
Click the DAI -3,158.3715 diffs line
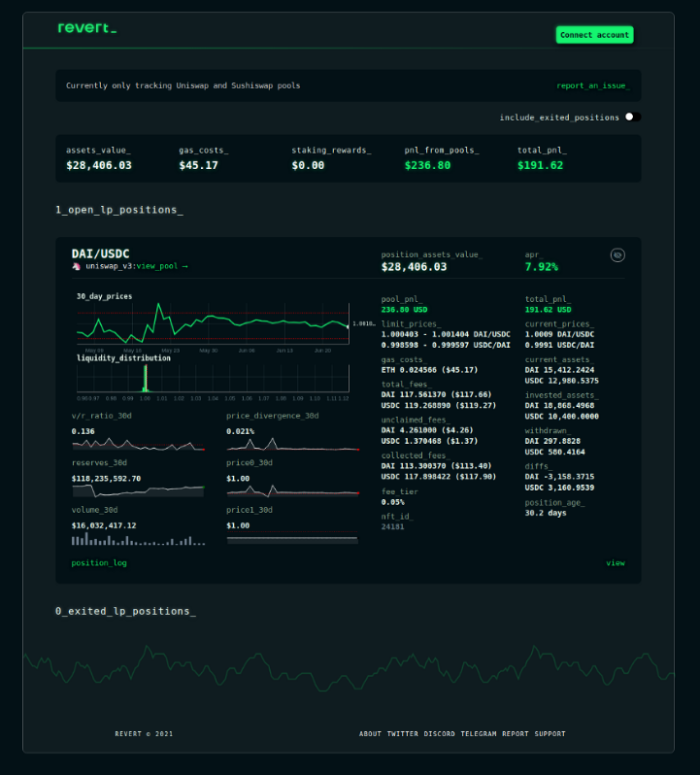click(x=559, y=477)
